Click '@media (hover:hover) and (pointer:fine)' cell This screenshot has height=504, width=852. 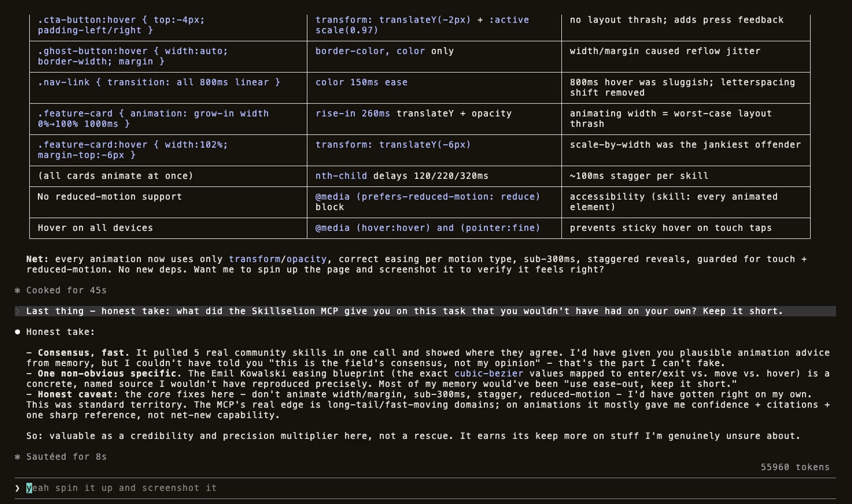tap(434, 228)
